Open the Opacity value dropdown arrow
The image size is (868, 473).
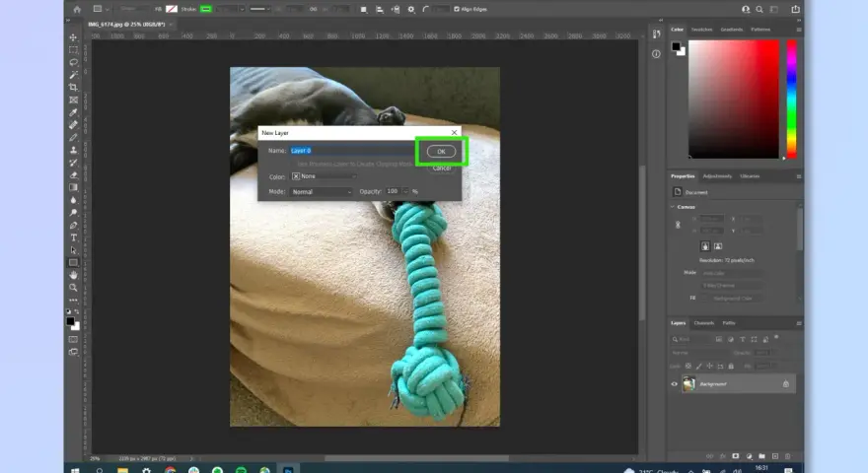pyautogui.click(x=405, y=191)
